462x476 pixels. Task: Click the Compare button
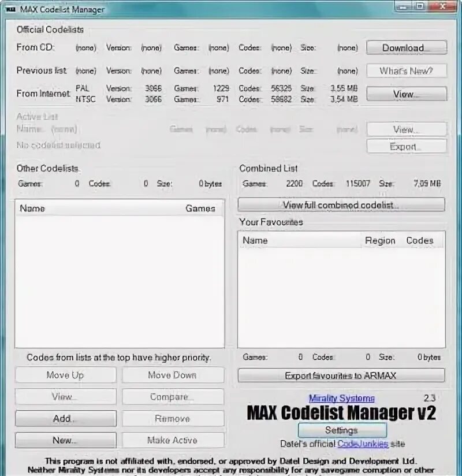[173, 397]
